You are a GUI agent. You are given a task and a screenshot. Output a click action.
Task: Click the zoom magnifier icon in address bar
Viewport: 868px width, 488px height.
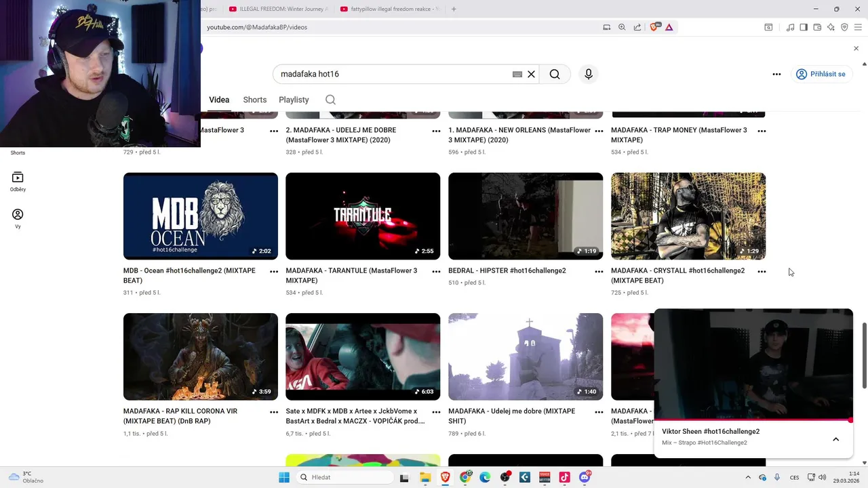coord(622,27)
